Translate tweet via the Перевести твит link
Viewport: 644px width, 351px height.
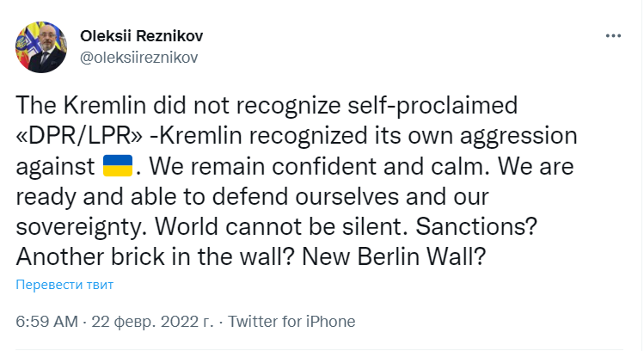pos(64,285)
